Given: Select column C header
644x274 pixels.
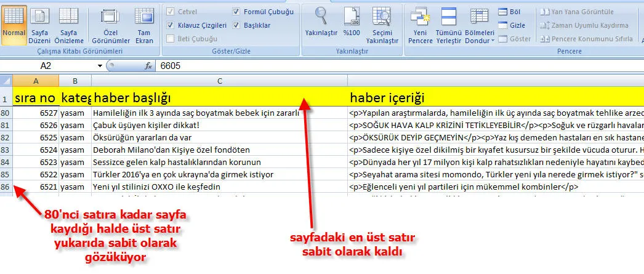Looking at the screenshot, I should tap(219, 81).
